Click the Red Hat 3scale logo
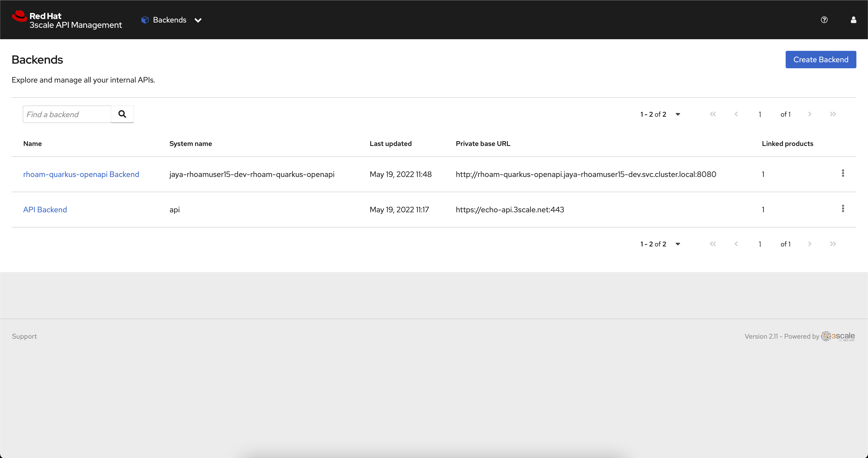 (x=67, y=20)
